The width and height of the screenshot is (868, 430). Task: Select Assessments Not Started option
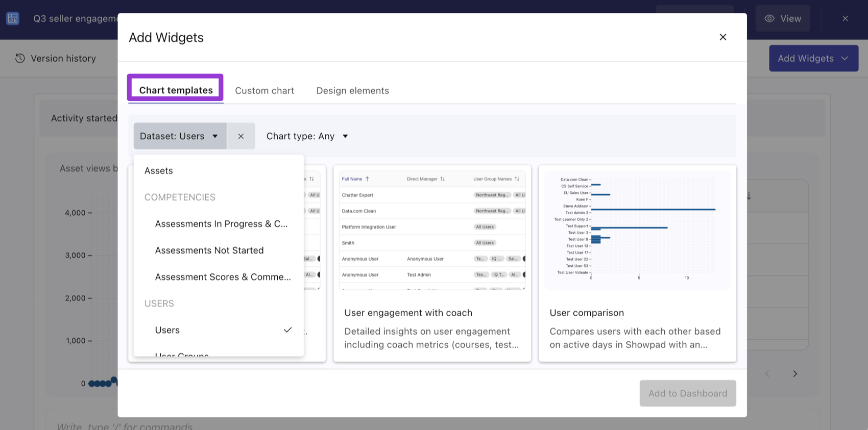(x=219, y=250)
